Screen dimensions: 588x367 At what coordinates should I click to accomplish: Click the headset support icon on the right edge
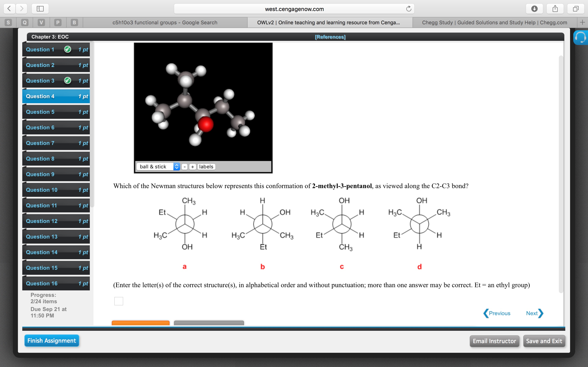coord(581,38)
